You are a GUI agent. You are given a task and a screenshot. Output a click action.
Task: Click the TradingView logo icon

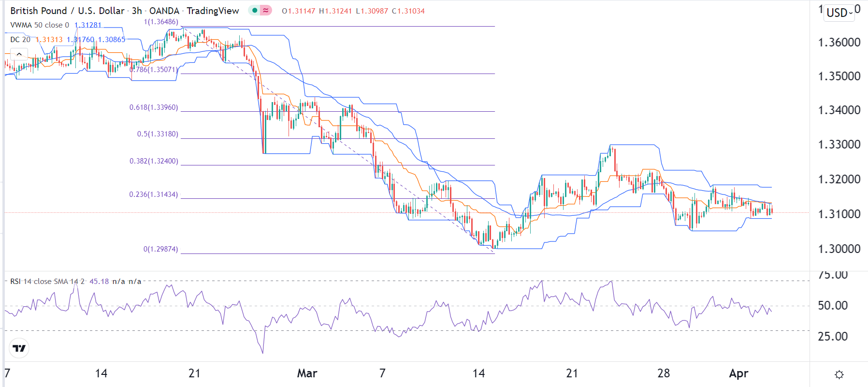[19, 348]
